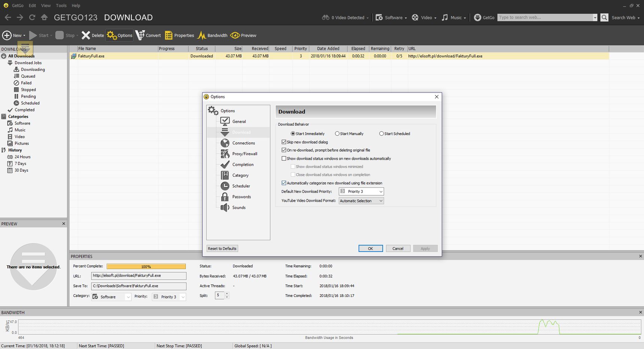Select FakturyFull.exe download row
This screenshot has width=644, height=349.
pyautogui.click(x=339, y=56)
